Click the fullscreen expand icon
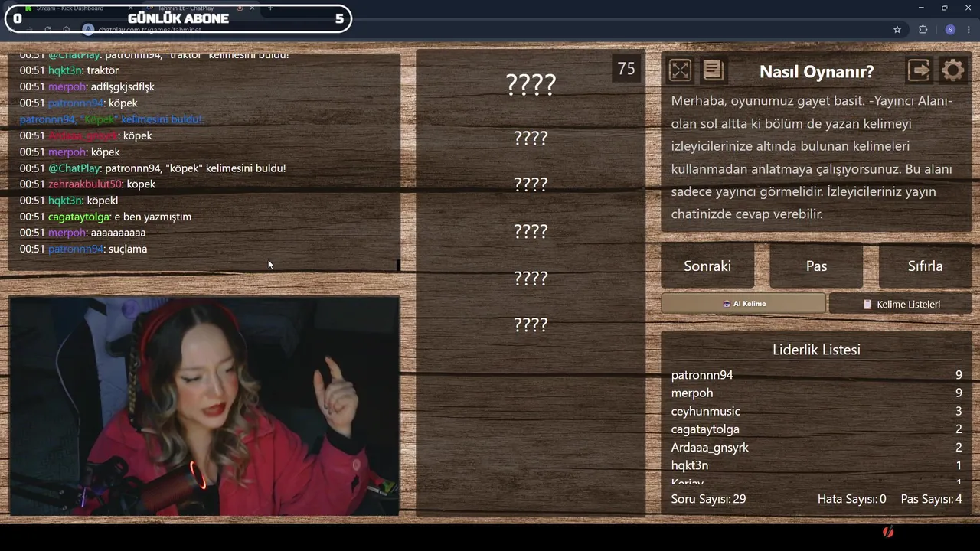The width and height of the screenshot is (980, 551). click(x=680, y=70)
